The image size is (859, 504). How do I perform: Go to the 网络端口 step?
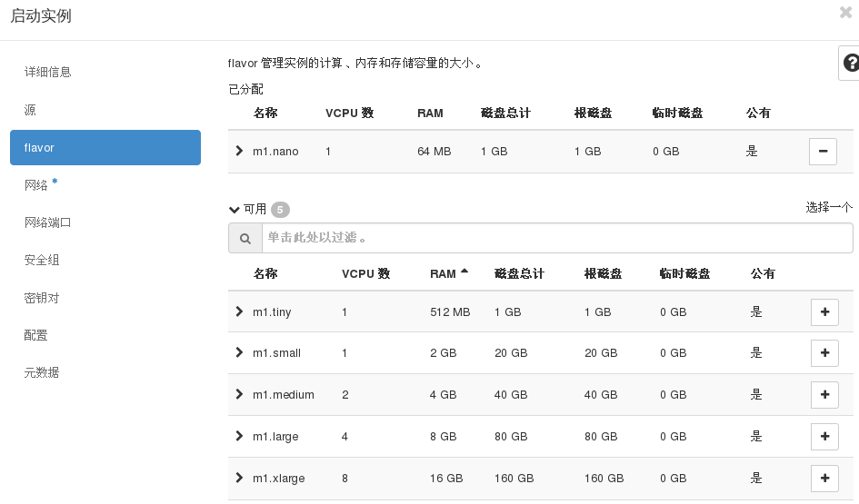coord(47,222)
